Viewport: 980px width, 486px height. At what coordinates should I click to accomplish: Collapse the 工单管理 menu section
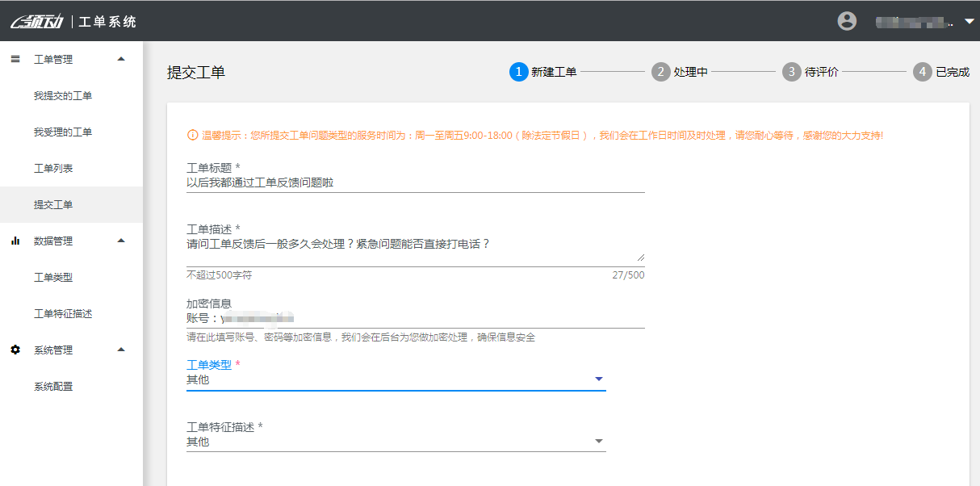click(x=121, y=59)
